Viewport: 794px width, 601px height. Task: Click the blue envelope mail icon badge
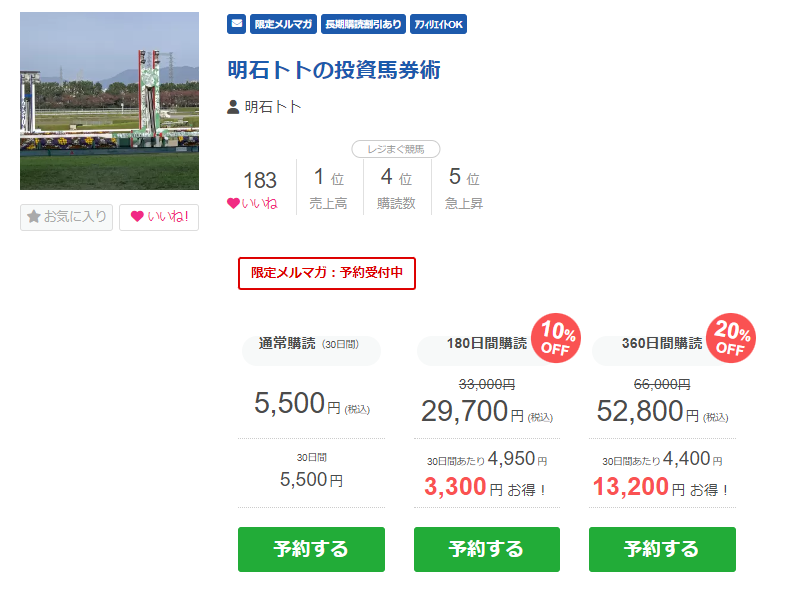236,24
